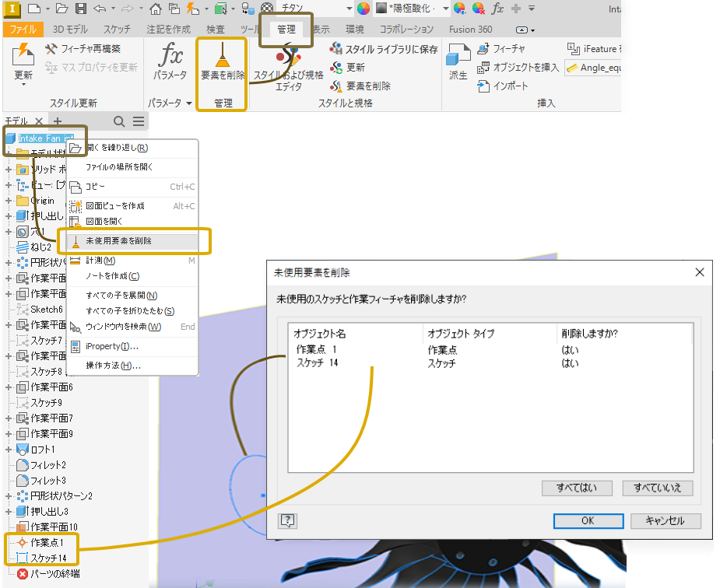Click the help question mark icon in dialog
The width and height of the screenshot is (727, 588).
[x=287, y=521]
